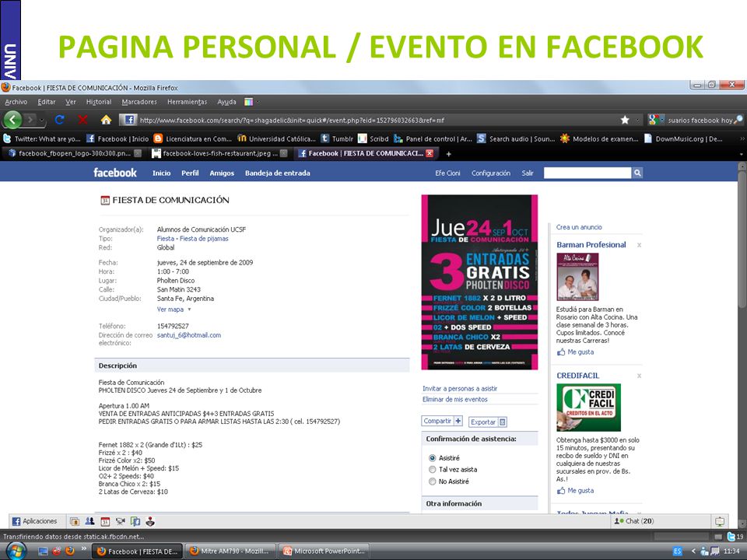Click the Perfil link in Facebook header

click(190, 173)
